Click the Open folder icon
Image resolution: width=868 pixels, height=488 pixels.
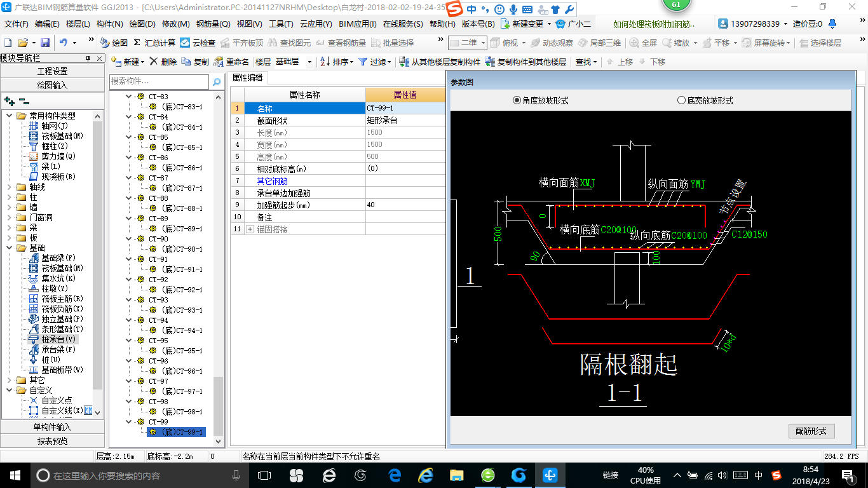(22, 43)
